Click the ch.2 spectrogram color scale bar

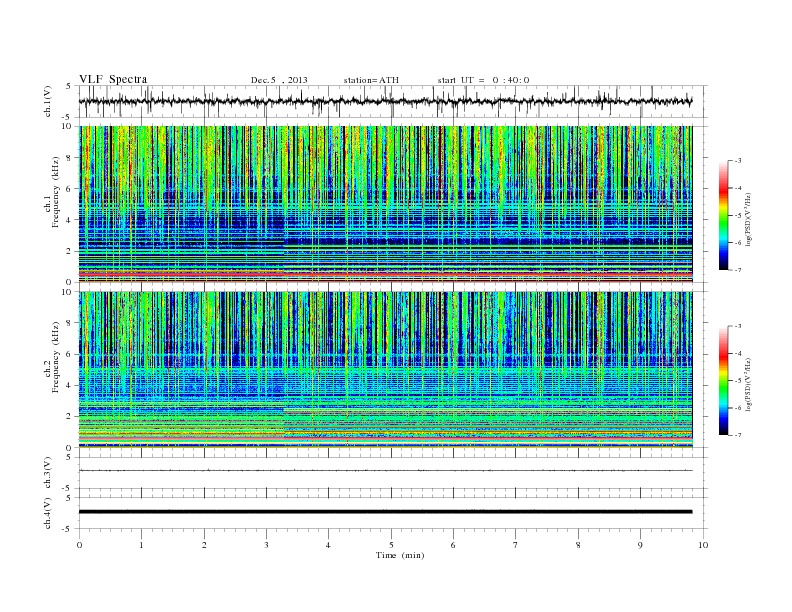click(723, 380)
